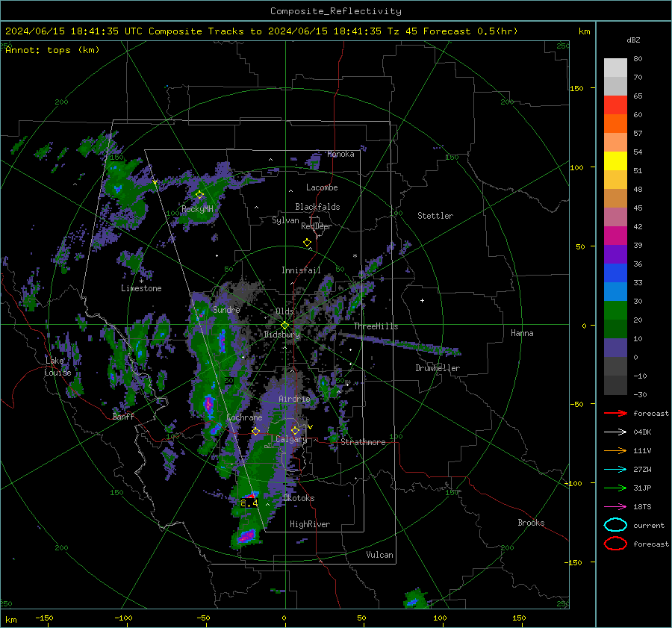Screen dimensions: 672x628
Task: Click the Innisfail city label
Action: 301,270
